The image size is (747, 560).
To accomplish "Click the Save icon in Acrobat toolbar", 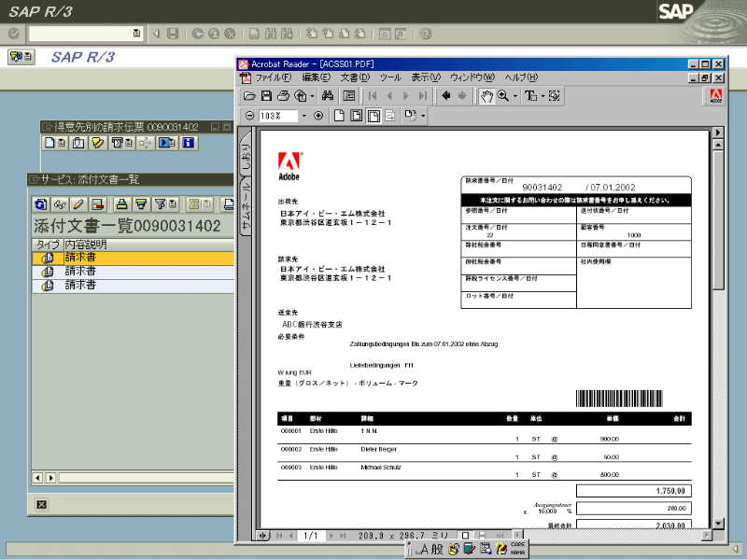I will click(x=266, y=96).
